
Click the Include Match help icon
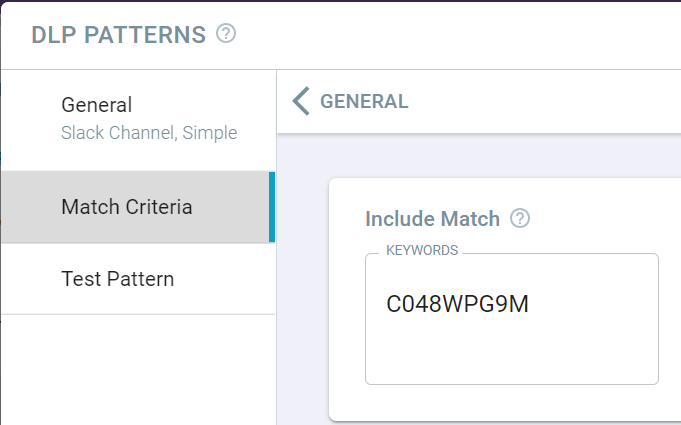pyautogui.click(x=519, y=218)
